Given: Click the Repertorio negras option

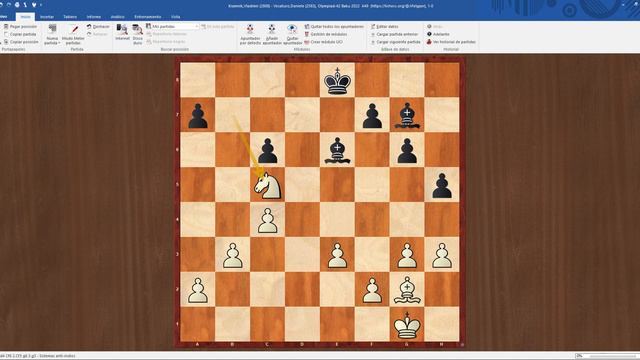Looking at the screenshot, I should point(166,42).
